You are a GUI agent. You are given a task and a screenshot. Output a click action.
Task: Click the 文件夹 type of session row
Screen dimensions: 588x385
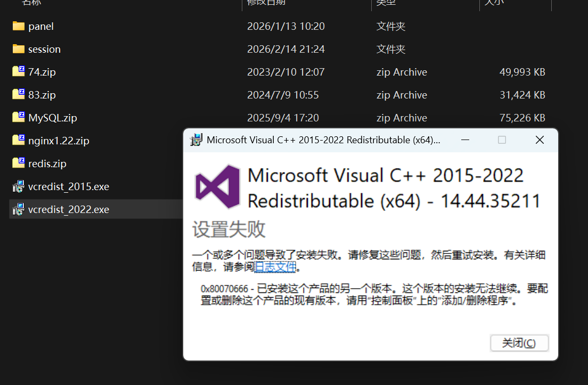pos(391,49)
